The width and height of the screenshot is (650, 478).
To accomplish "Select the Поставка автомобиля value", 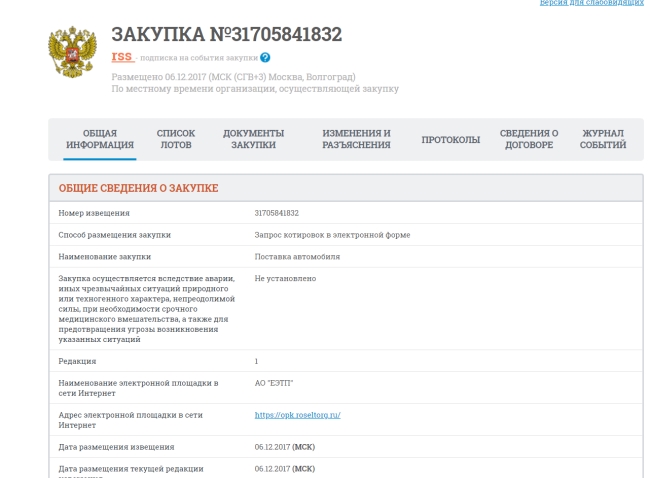I will point(297,257).
